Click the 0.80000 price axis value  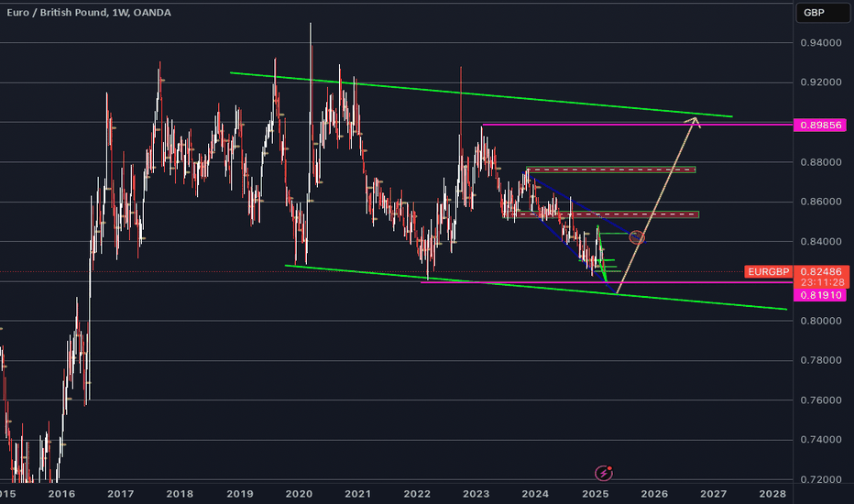pyautogui.click(x=821, y=321)
